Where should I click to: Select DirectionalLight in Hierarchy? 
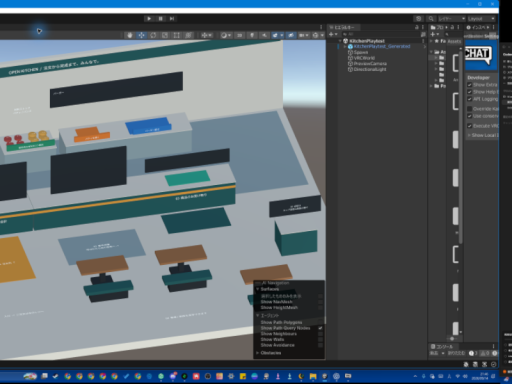click(x=370, y=69)
